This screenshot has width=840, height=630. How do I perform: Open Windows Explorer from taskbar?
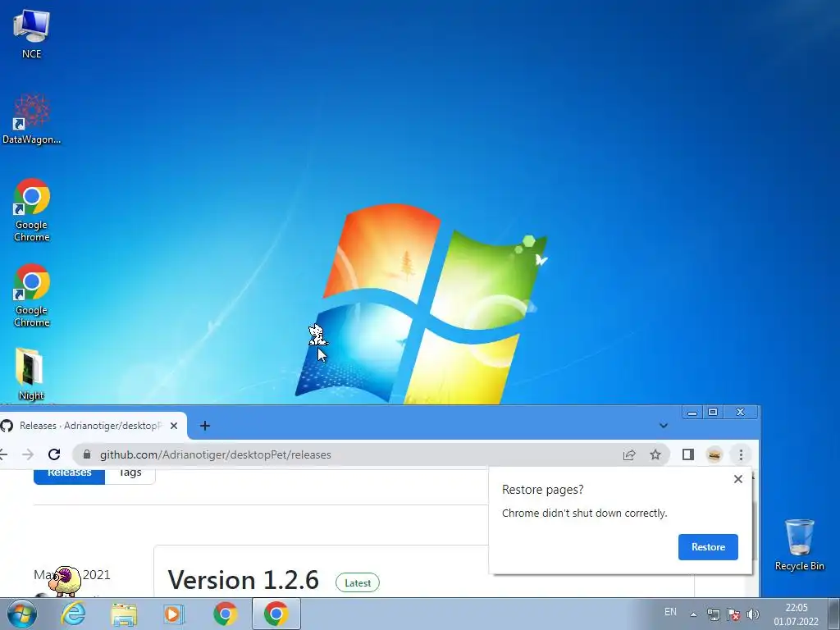pyautogui.click(x=124, y=614)
